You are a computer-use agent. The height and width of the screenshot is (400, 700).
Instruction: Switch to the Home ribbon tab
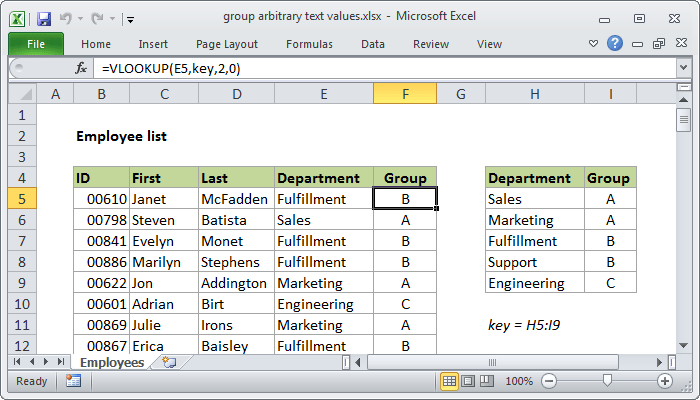[x=96, y=44]
